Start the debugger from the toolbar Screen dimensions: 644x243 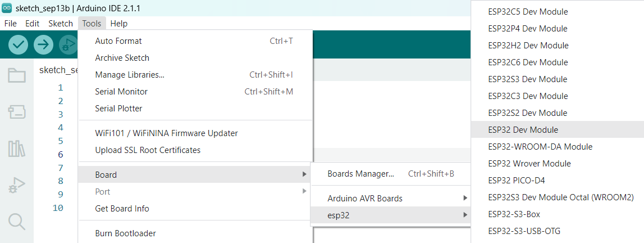pyautogui.click(x=68, y=45)
